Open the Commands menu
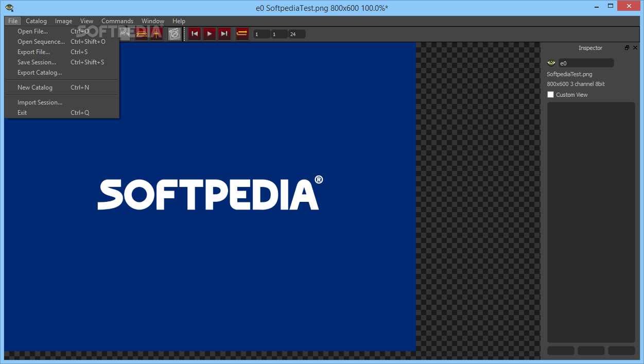This screenshot has height=364, width=644. pos(117,21)
